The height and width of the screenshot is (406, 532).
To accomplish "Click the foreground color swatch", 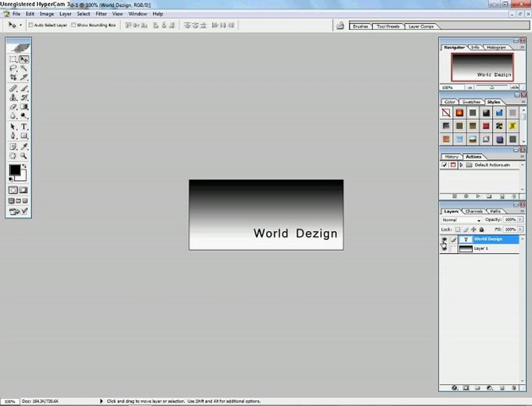I will tap(14, 170).
